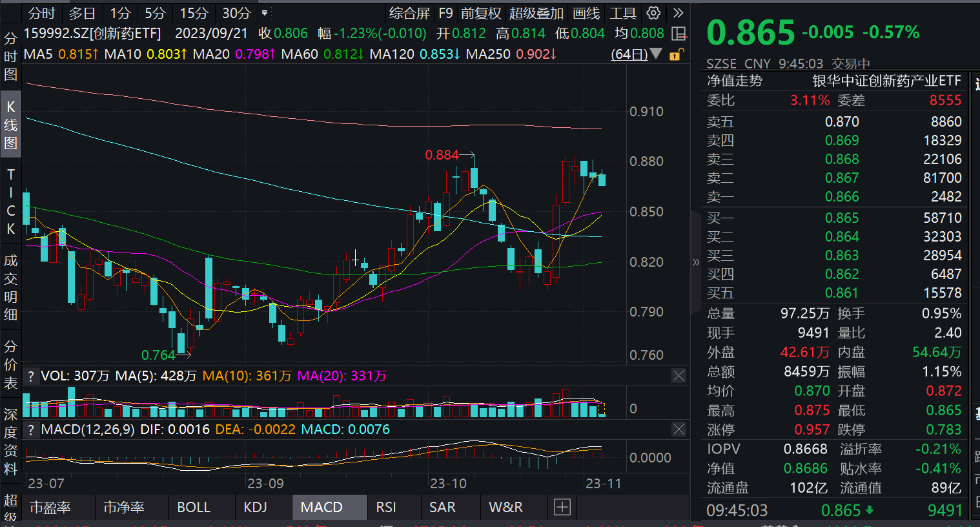Screen dimensions: 980x527
Task: Click the 超级叠加 overlay button
Action: tap(536, 13)
